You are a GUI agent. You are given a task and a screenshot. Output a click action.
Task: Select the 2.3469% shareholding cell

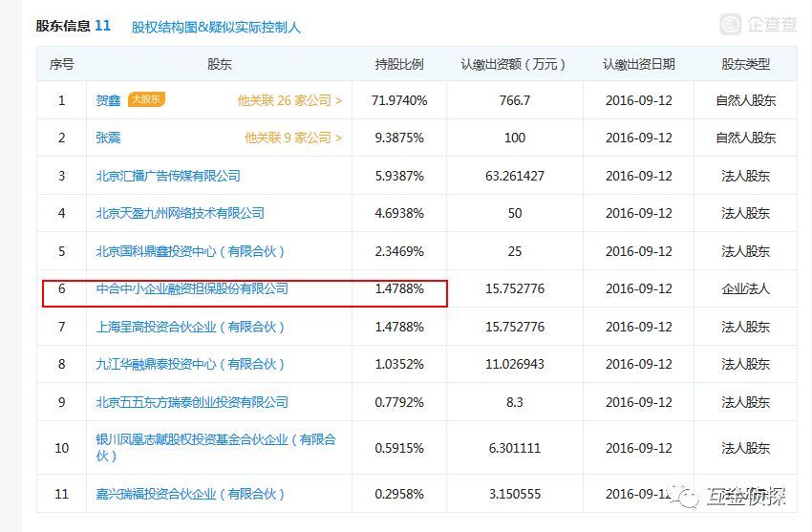[x=399, y=251]
